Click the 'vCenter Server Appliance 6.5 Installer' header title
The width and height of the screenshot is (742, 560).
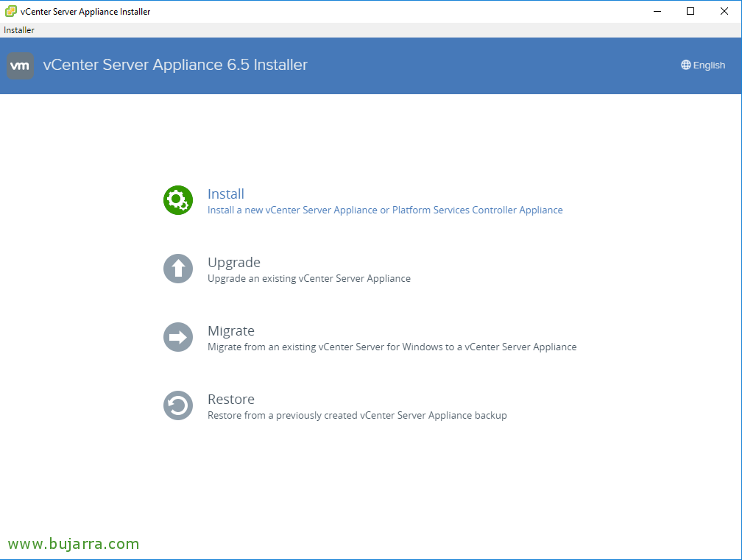point(175,65)
